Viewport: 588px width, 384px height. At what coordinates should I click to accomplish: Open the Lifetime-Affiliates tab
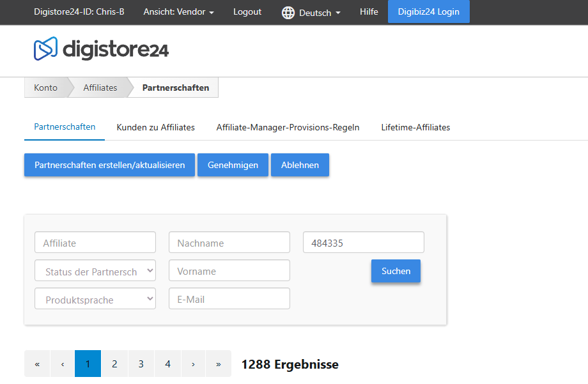[x=415, y=127]
